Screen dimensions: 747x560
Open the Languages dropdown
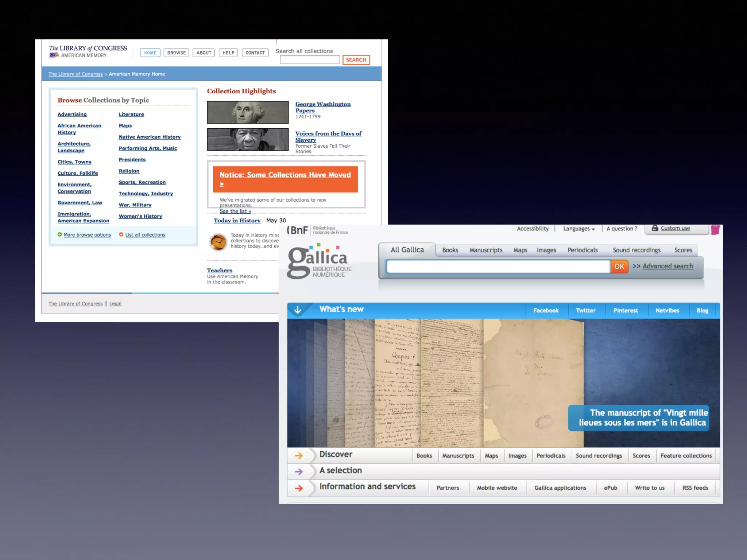tap(579, 229)
